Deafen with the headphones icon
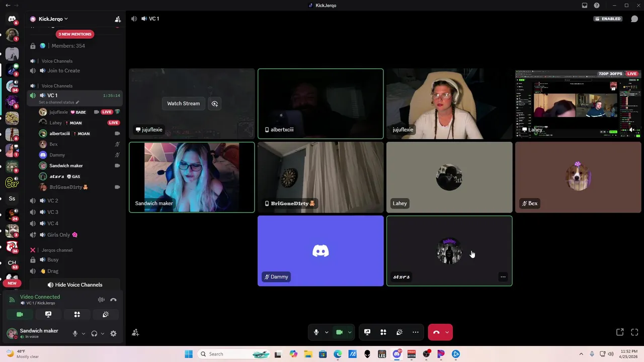 click(94, 333)
